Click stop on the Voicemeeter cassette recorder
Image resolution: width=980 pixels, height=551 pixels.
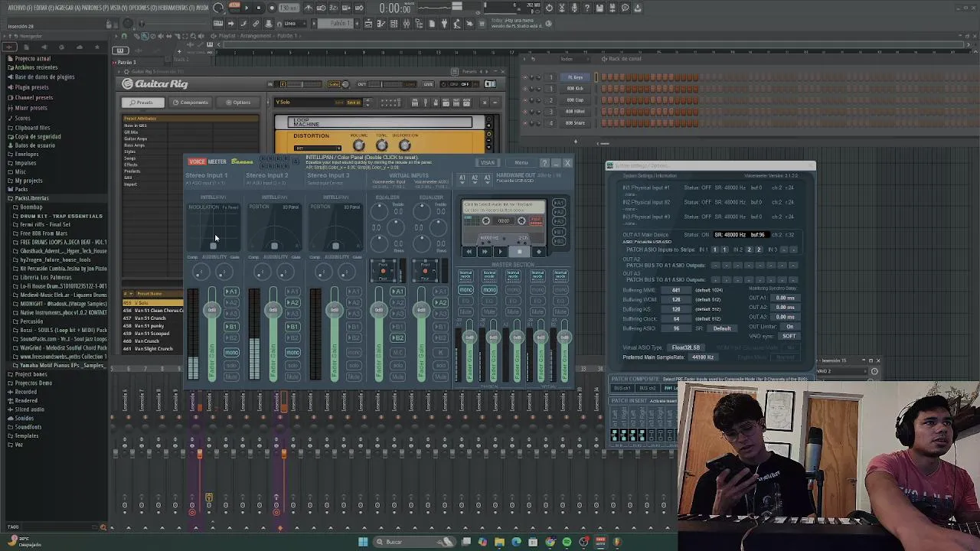[520, 251]
